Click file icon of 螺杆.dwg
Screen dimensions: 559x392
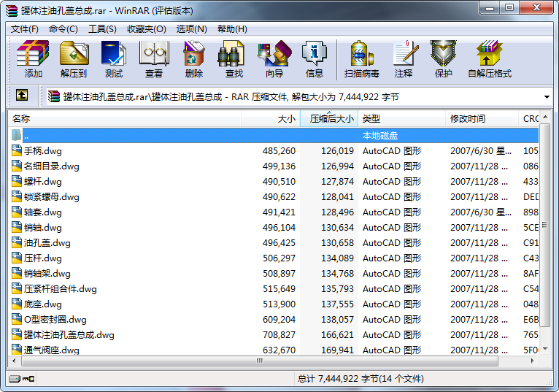16,181
